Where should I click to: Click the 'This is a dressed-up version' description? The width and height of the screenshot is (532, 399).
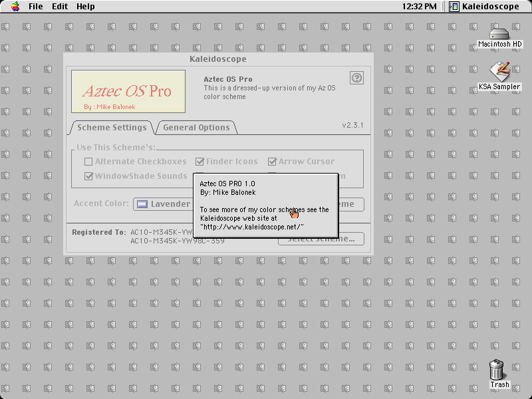coord(270,92)
